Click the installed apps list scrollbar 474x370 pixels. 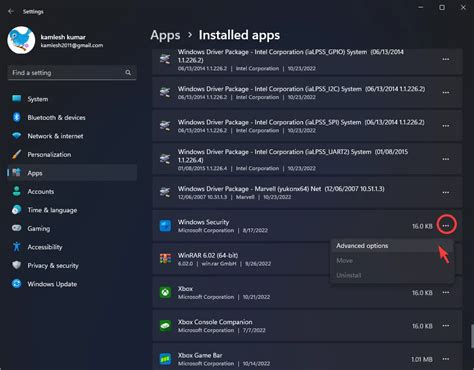point(472,336)
